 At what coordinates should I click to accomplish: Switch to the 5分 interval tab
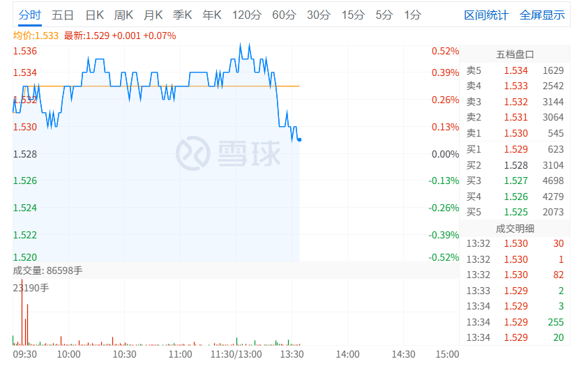(384, 15)
